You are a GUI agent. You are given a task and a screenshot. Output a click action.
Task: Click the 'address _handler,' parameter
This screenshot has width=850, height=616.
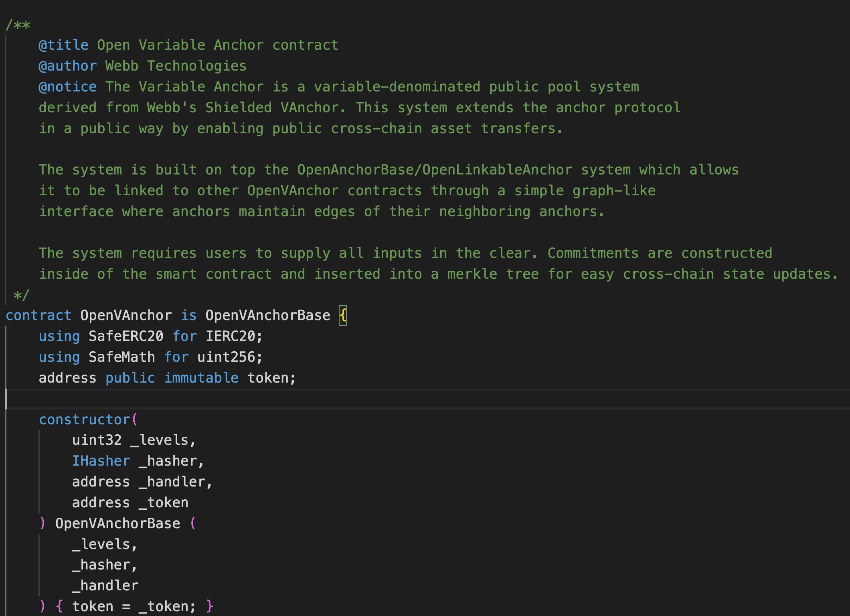(x=142, y=482)
